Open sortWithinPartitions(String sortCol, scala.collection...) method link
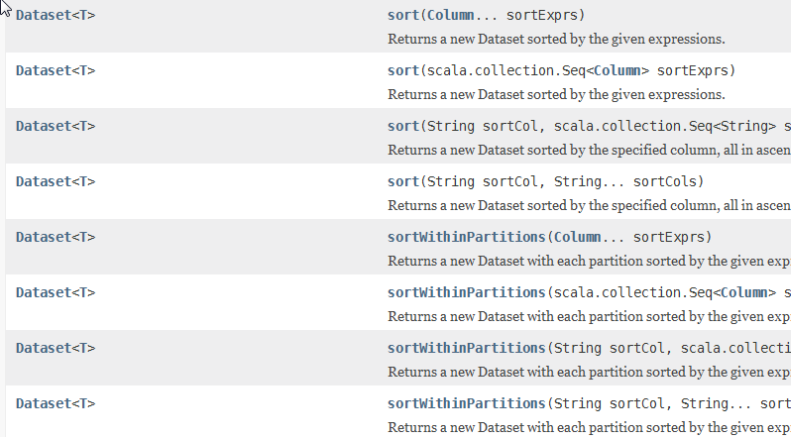The height and width of the screenshot is (437, 791). (466, 349)
